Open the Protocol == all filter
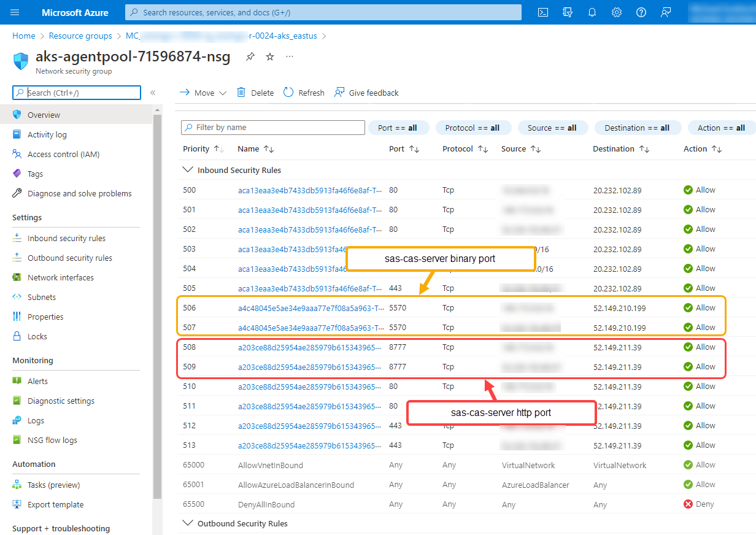This screenshot has height=535, width=756. pos(473,127)
